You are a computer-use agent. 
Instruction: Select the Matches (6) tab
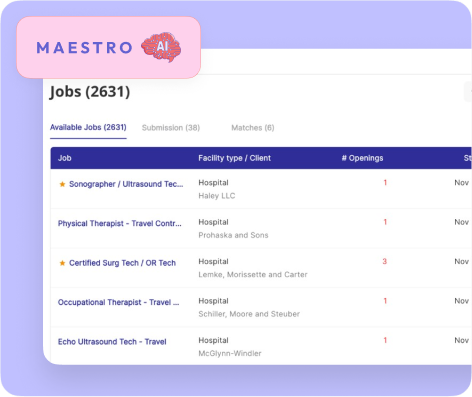coord(253,128)
